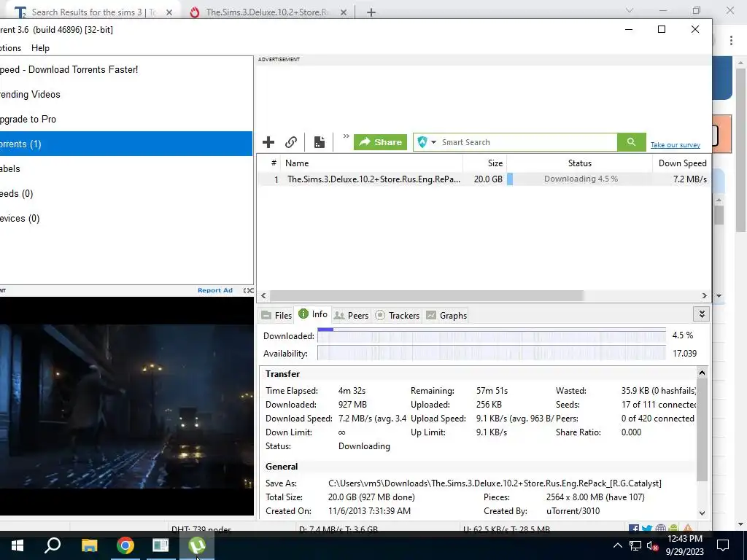Switch to the Trackers tab

click(398, 315)
